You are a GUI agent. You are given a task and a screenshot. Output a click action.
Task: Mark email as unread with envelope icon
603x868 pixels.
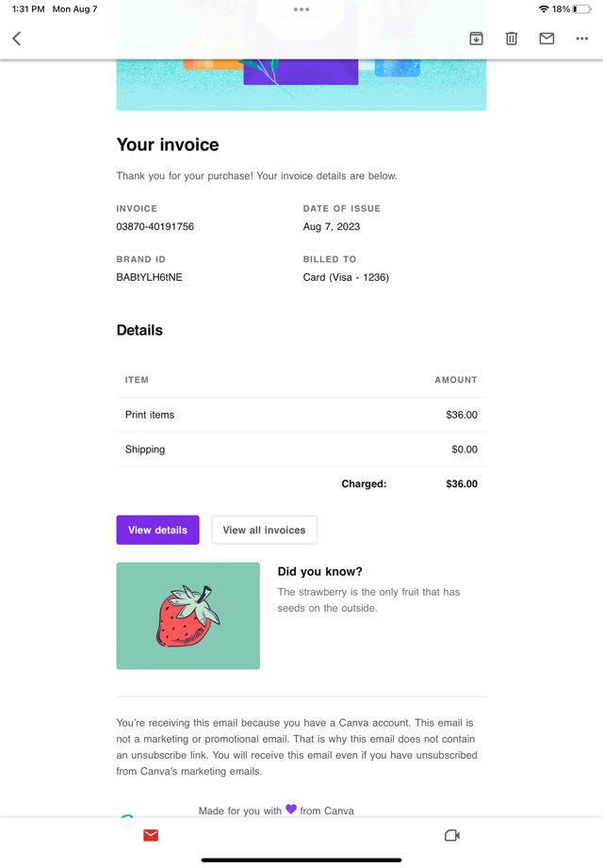546,39
